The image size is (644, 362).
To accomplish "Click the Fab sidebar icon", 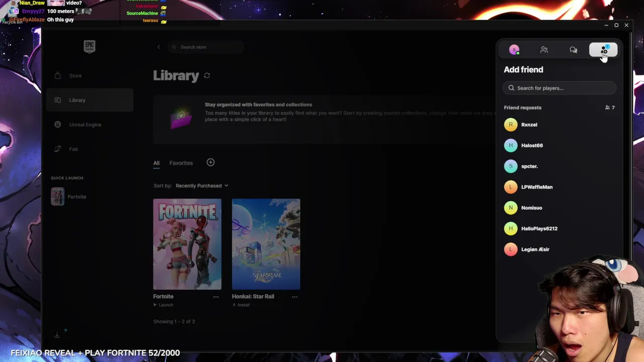I will [57, 149].
